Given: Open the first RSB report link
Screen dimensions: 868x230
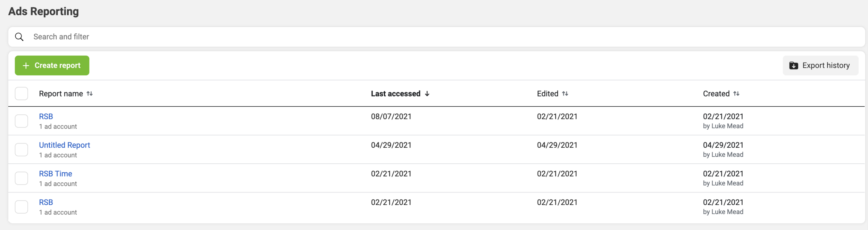Looking at the screenshot, I should pyautogui.click(x=46, y=117).
